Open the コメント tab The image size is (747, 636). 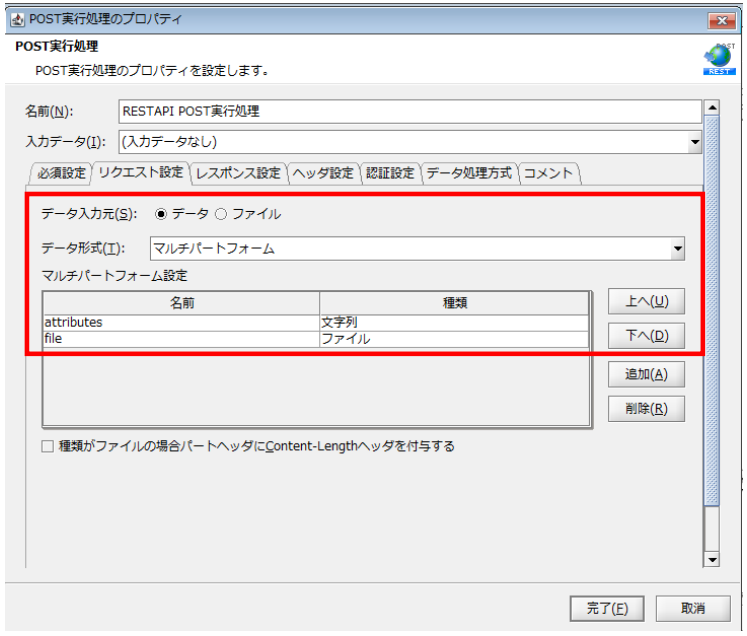[x=549, y=173]
